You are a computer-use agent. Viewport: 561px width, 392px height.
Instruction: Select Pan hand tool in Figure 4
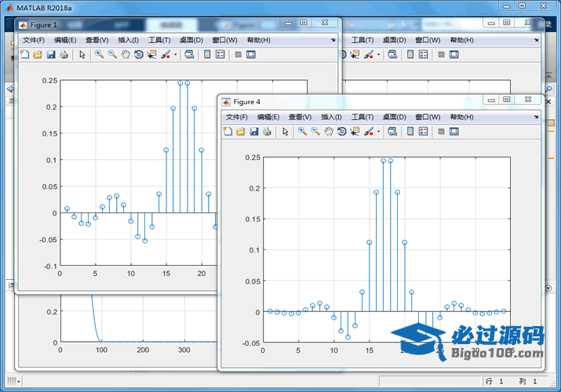coord(329,131)
